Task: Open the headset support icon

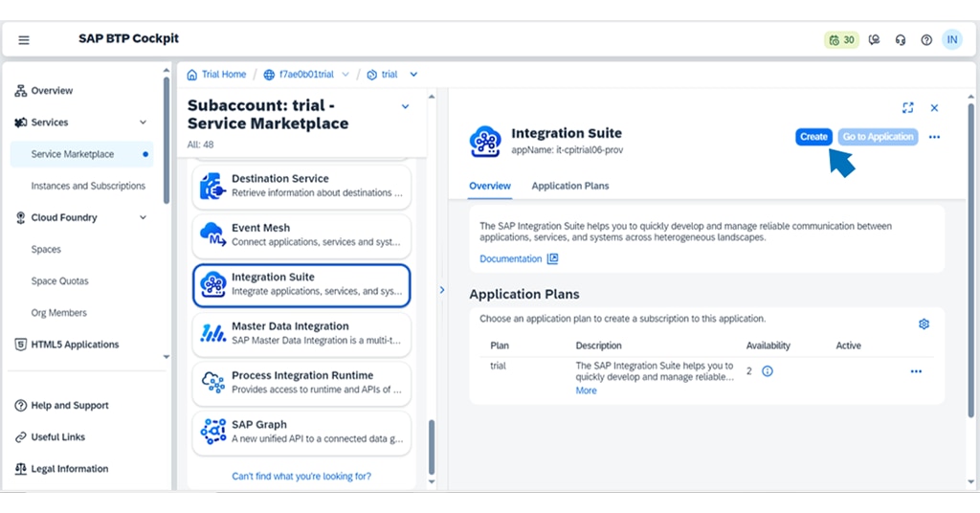Action: tap(901, 40)
